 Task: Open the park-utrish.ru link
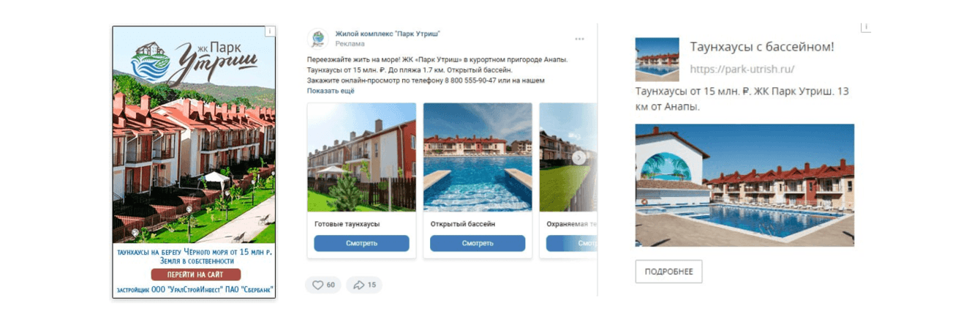[x=742, y=70]
